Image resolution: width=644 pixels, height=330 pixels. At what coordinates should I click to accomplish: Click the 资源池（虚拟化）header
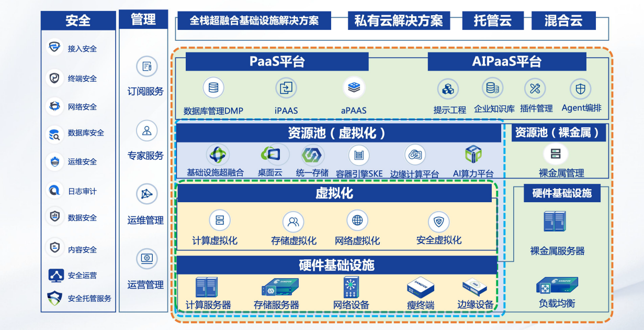point(338,133)
